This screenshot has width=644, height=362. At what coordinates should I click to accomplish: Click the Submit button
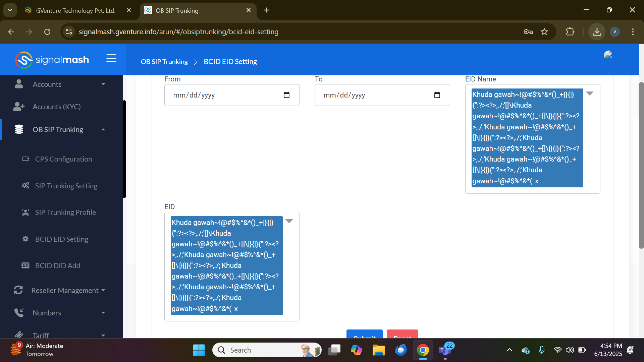coord(364,335)
